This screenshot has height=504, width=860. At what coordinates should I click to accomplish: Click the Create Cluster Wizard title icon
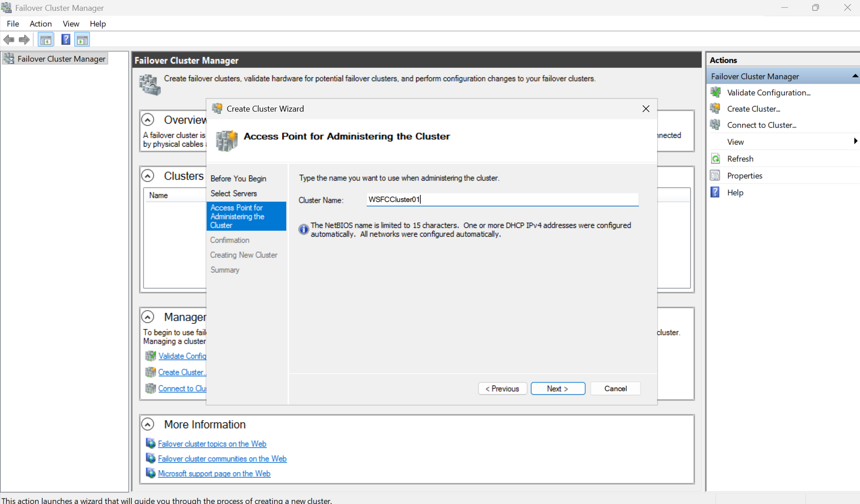click(217, 108)
